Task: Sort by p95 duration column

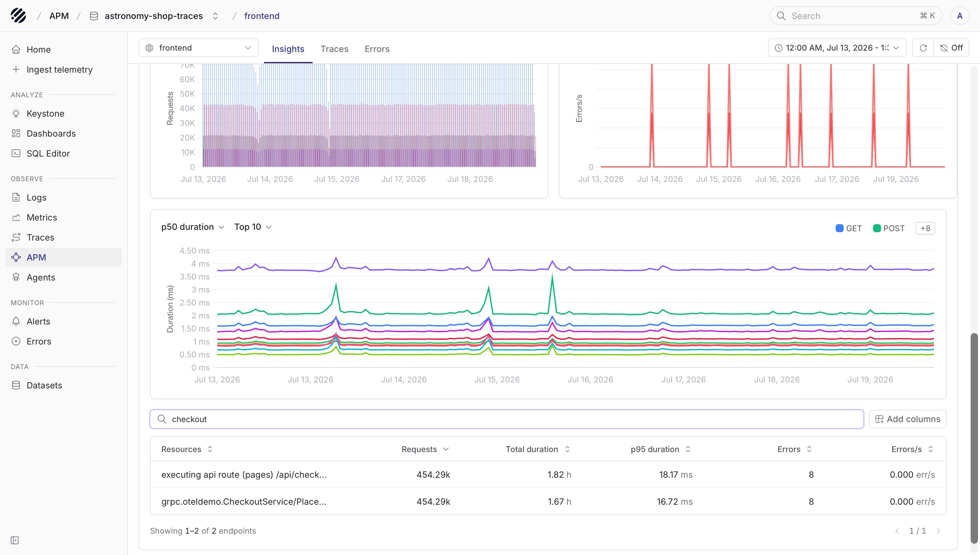Action: pyautogui.click(x=661, y=449)
